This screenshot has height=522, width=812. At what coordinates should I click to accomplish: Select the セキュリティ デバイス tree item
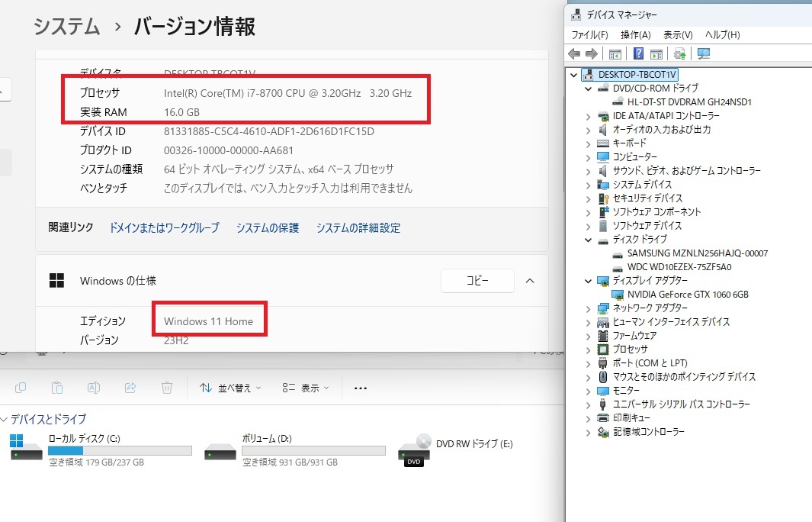647,198
